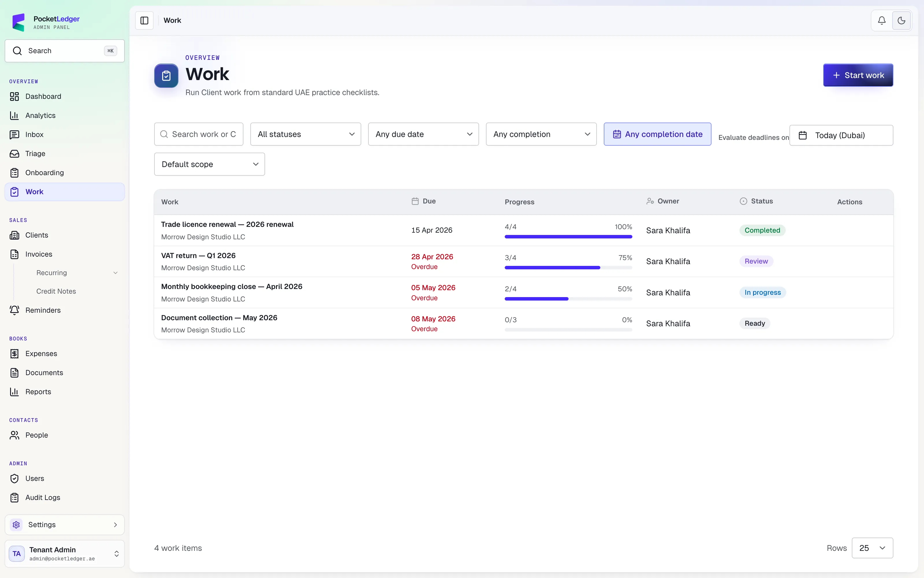Select the Work sidebar item

(64, 192)
